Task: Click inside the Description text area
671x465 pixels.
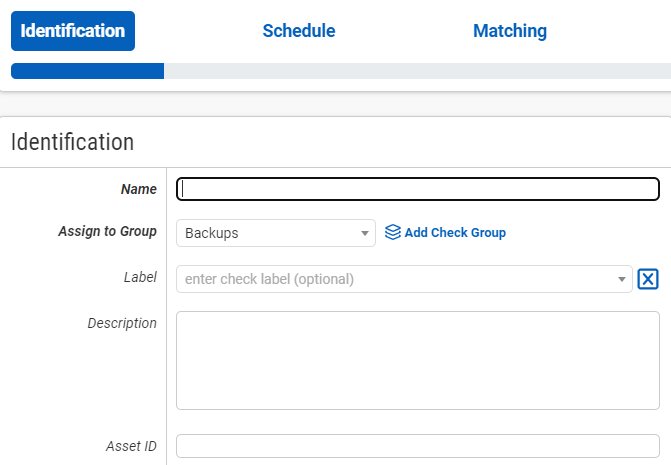Action: coord(417,360)
